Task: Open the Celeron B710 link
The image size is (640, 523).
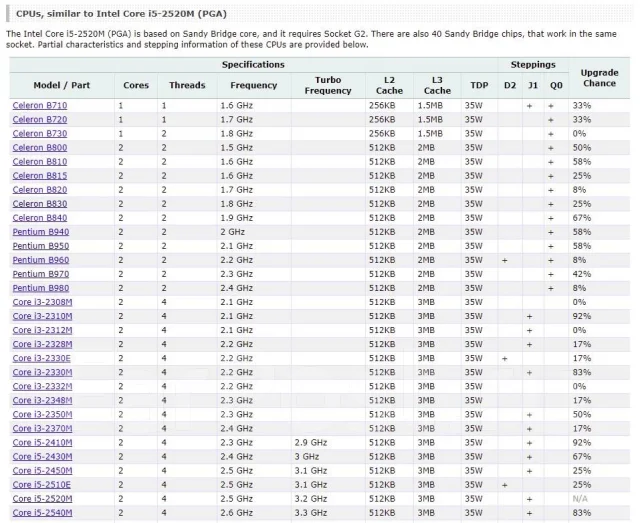Action: click(40, 105)
